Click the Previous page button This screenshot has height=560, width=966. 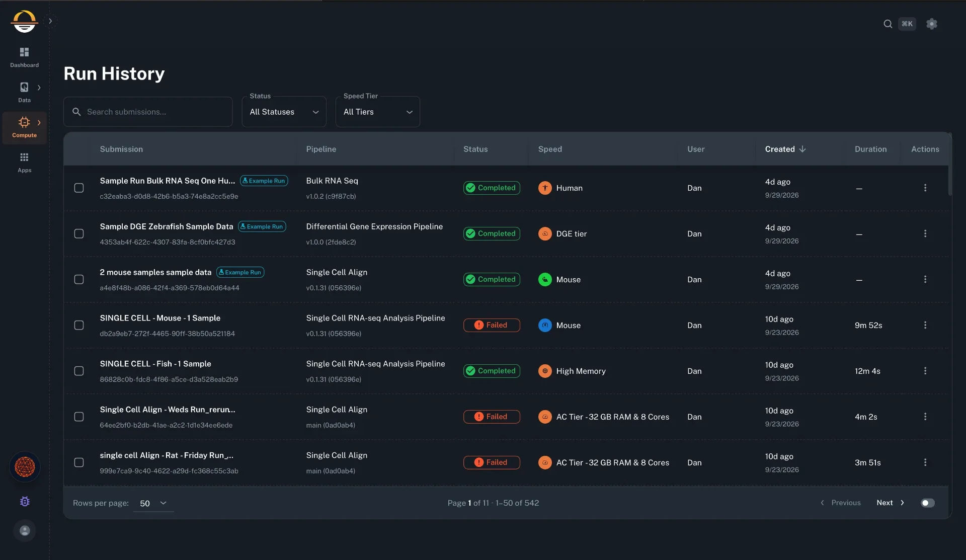(841, 503)
